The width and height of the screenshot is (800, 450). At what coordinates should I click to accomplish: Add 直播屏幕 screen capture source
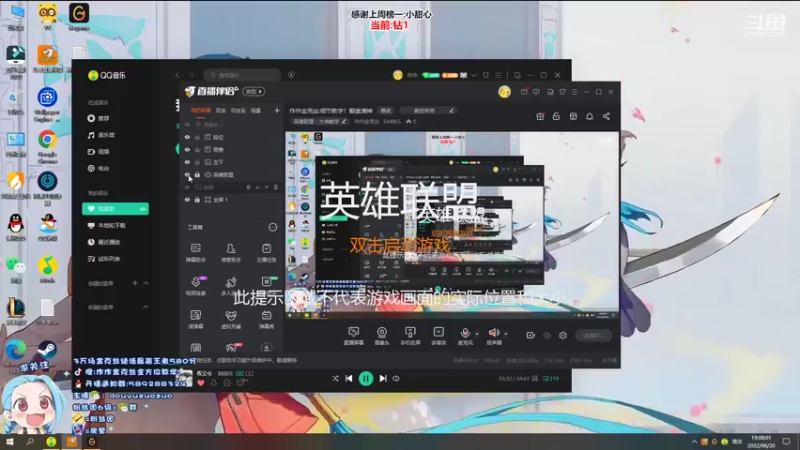point(353,336)
